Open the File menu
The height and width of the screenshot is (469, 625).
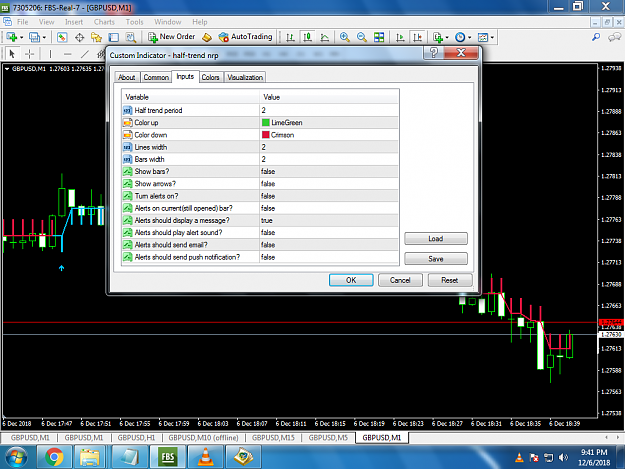click(22, 22)
